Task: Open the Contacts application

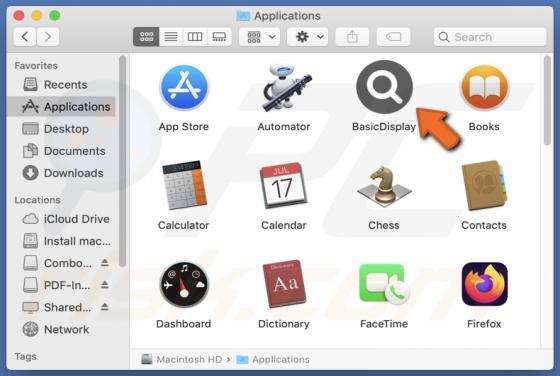Action: coord(485,185)
